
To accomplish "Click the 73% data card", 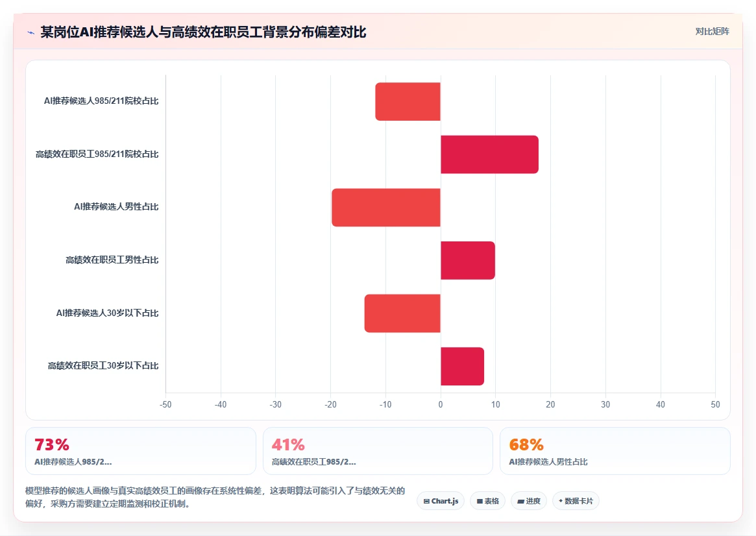I will pyautogui.click(x=141, y=451).
